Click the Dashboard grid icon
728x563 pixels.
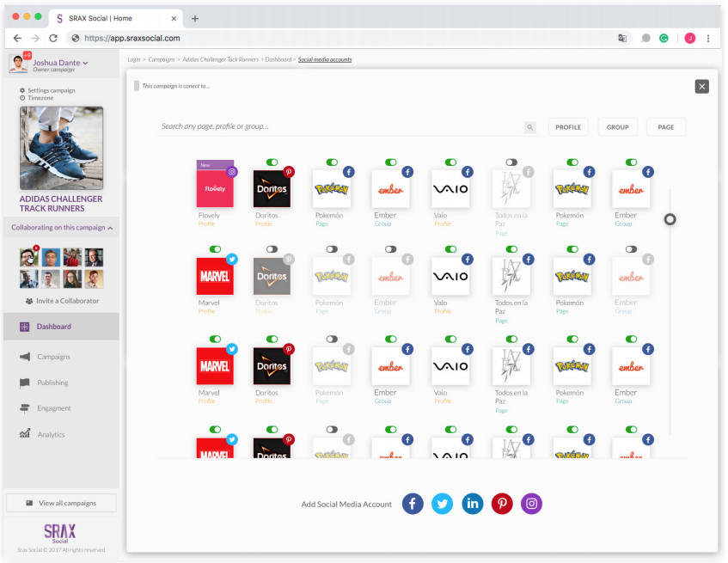25,327
